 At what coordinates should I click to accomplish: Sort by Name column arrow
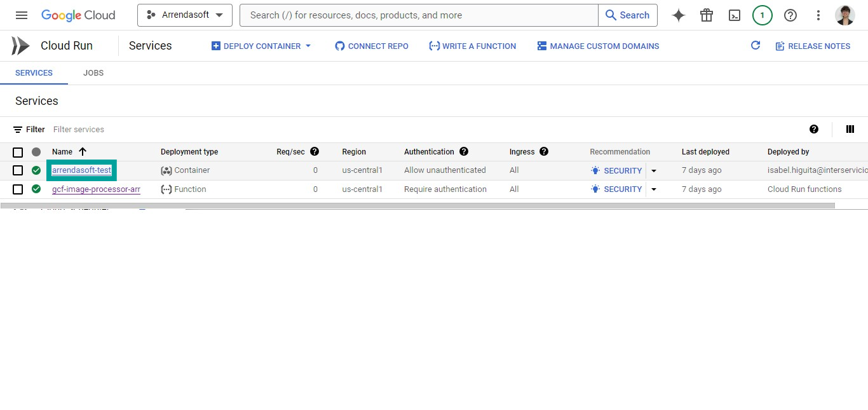tap(83, 152)
